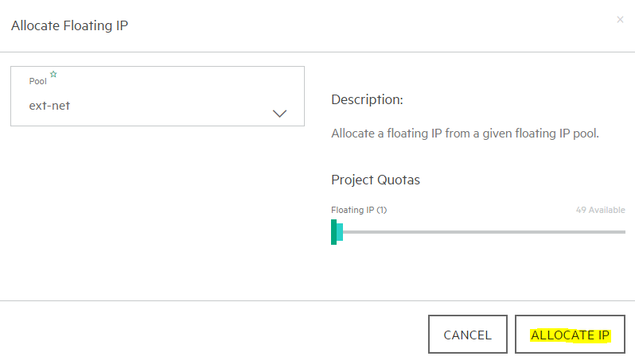Click the Project Quotas heading
This screenshot has width=635, height=364.
click(376, 180)
